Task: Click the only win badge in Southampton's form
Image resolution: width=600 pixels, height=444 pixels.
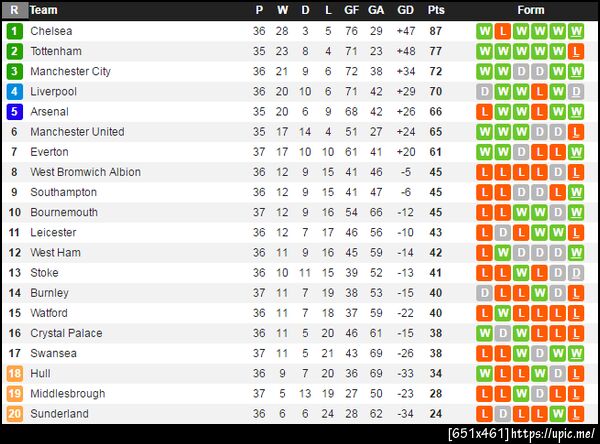Action: (575, 192)
